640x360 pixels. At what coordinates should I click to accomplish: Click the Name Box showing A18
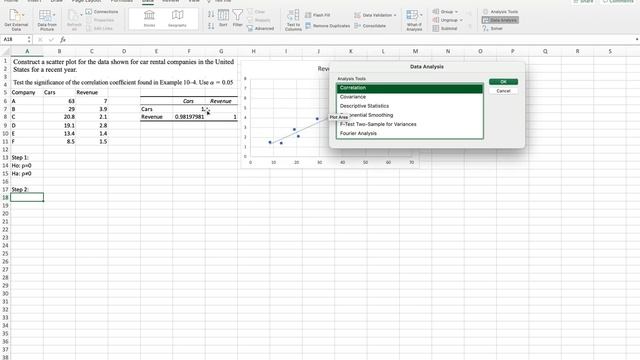coord(13,40)
